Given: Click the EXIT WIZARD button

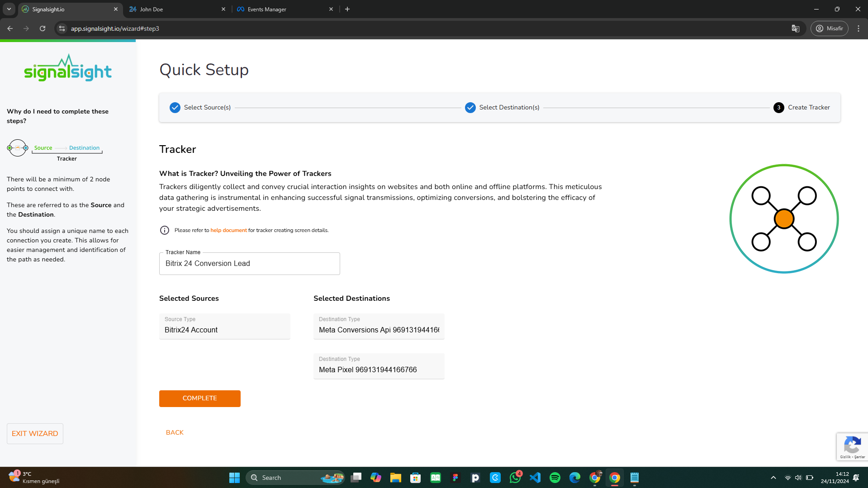Looking at the screenshot, I should click(x=35, y=433).
